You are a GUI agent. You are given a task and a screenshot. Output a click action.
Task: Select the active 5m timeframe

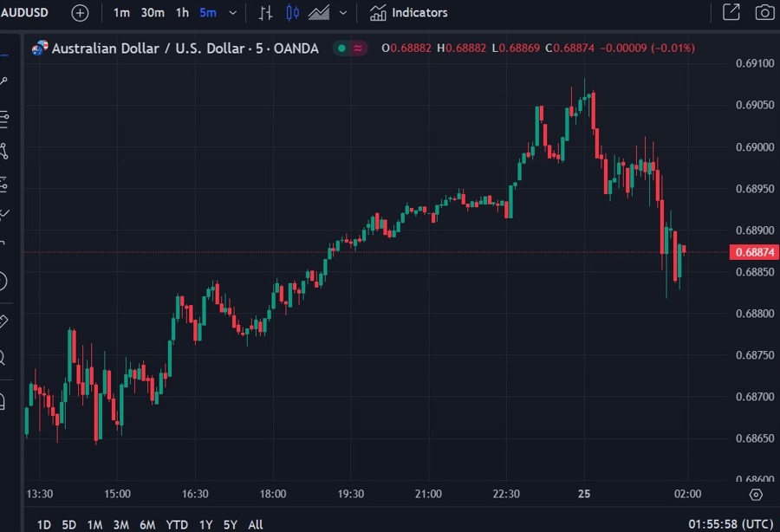pyautogui.click(x=208, y=12)
